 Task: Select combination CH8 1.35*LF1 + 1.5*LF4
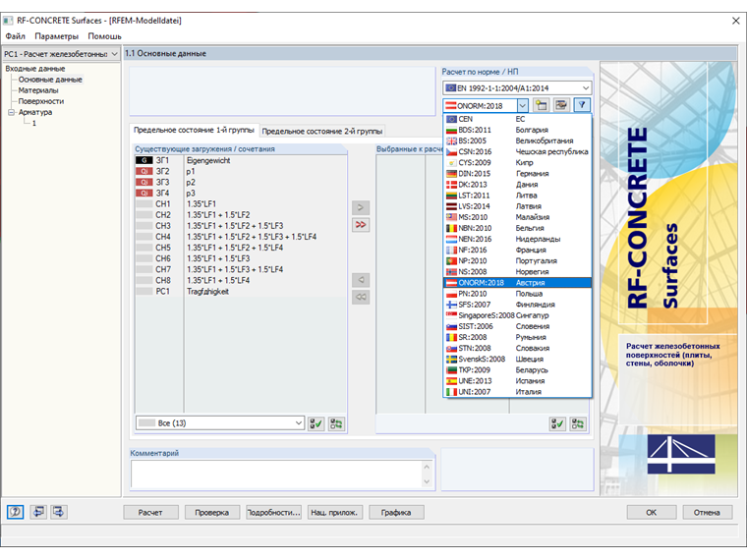(x=241, y=280)
